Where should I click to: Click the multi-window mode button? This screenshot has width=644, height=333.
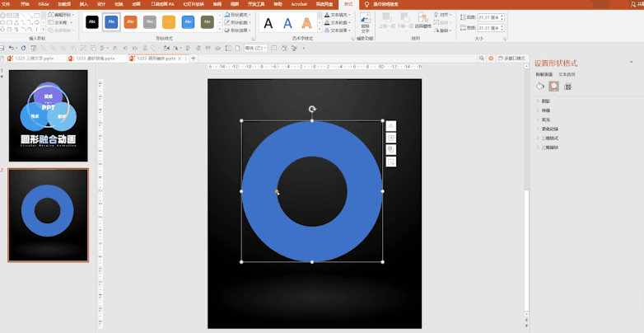[513, 59]
